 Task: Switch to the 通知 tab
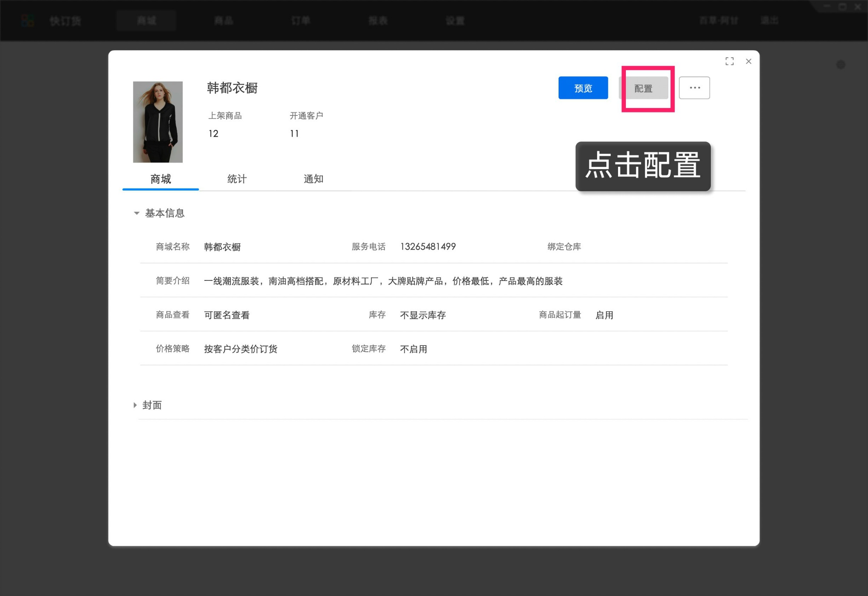314,179
